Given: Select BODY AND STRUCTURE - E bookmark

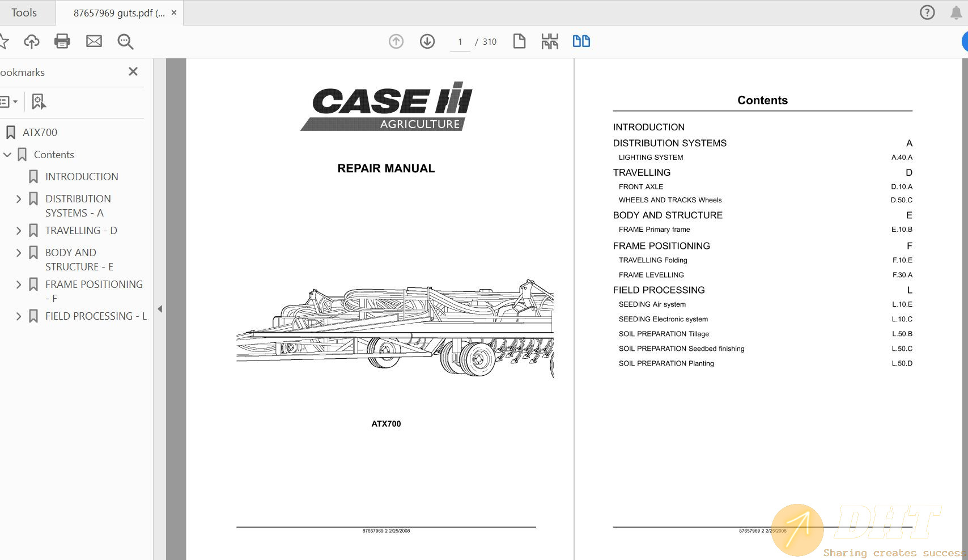Looking at the screenshot, I should 79,260.
